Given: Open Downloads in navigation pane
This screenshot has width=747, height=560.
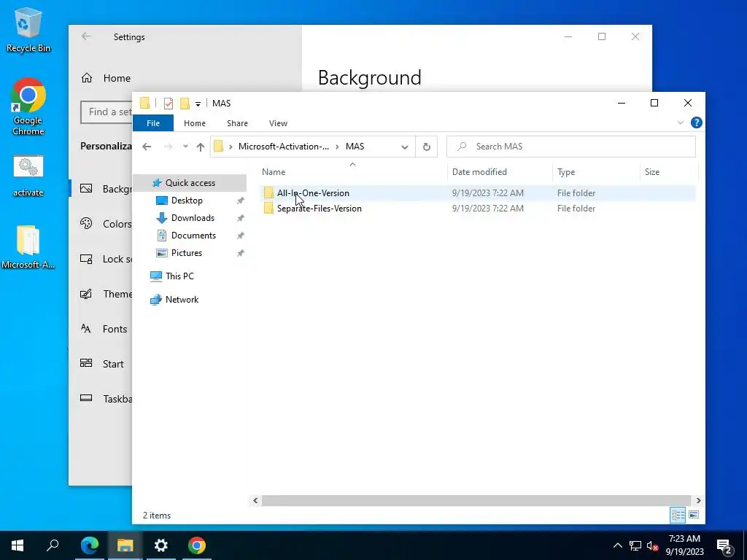Looking at the screenshot, I should (193, 217).
